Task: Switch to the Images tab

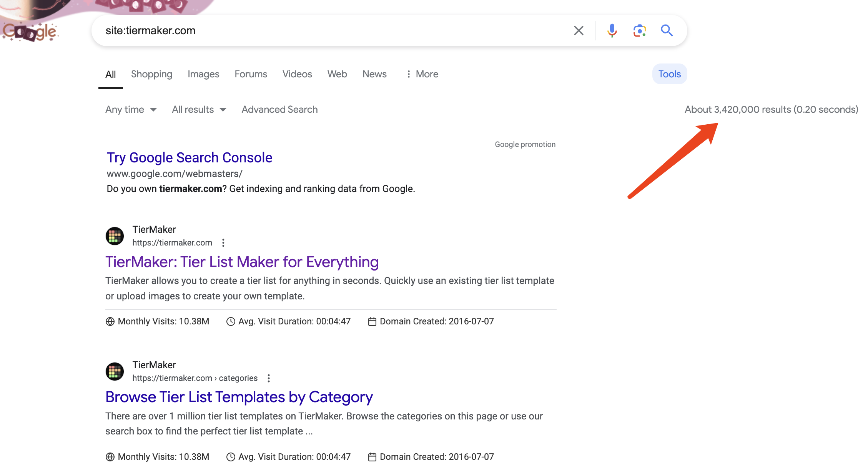Action: 203,74
